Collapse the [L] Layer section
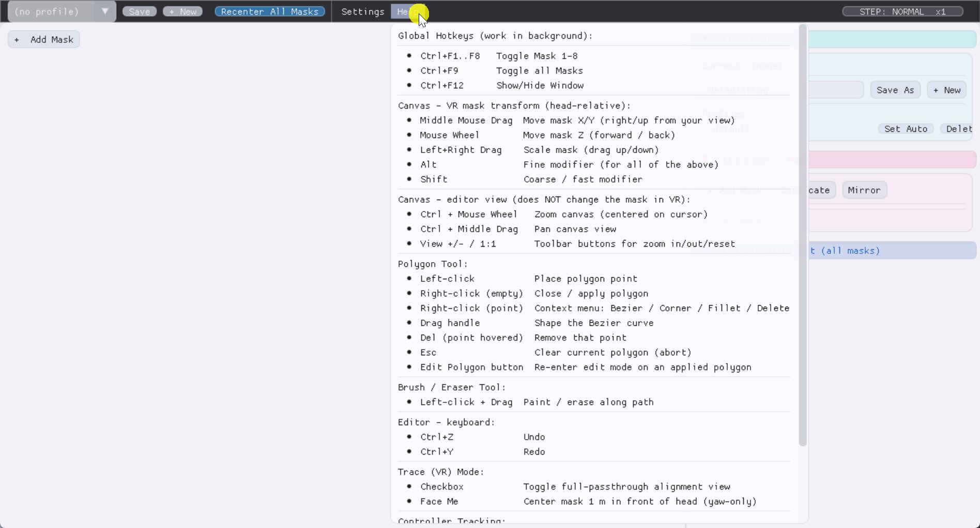 705,160
